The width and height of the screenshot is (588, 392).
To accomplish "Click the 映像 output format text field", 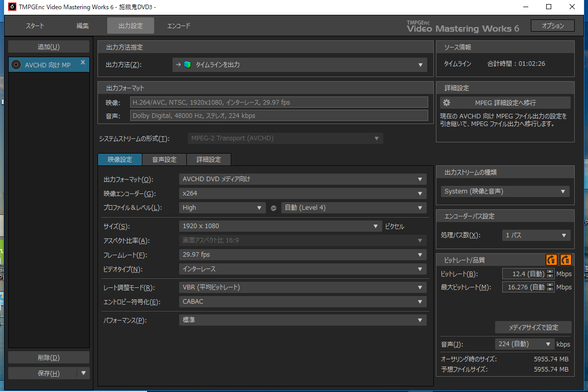I will pos(279,103).
